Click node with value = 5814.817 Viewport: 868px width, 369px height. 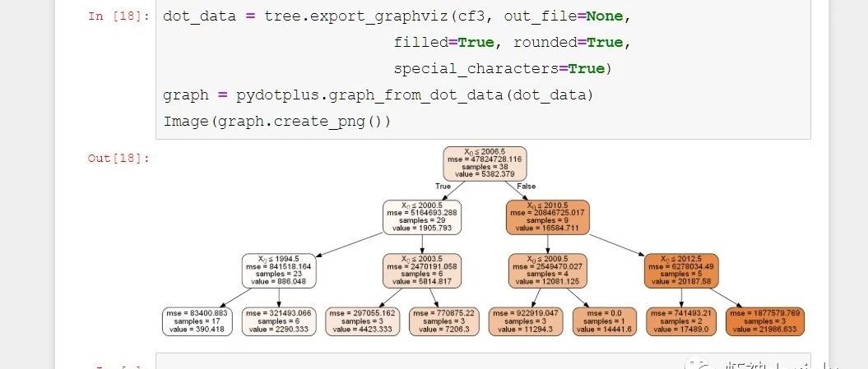(x=422, y=270)
